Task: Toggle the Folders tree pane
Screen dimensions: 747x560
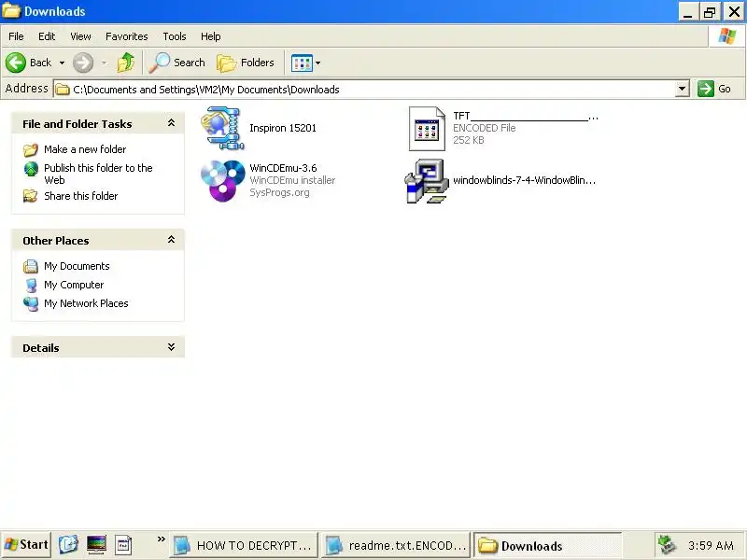Action: pos(246,63)
